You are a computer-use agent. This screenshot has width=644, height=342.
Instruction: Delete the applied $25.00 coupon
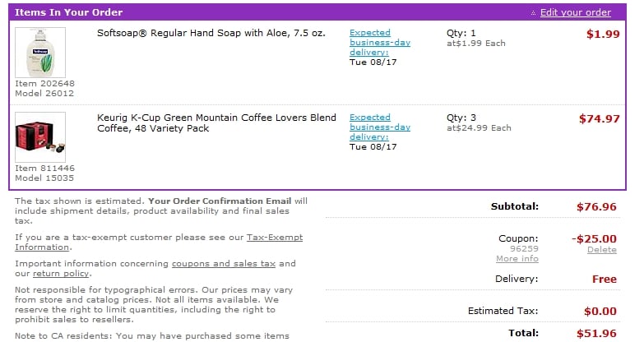point(602,250)
